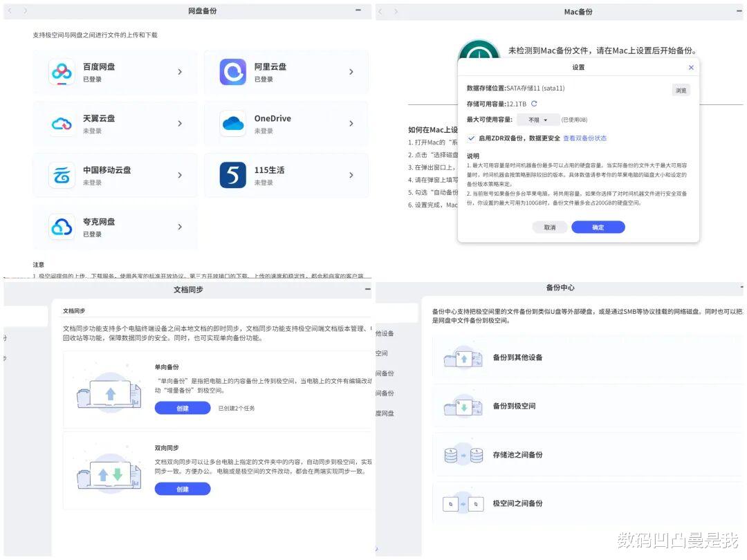Click the 天翼云盘 未登录 status

tap(92, 131)
